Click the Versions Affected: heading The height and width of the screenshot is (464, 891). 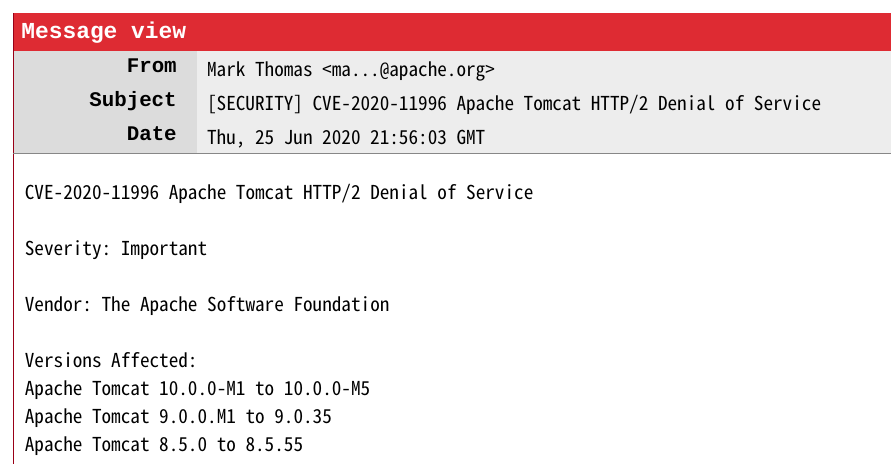tap(111, 361)
